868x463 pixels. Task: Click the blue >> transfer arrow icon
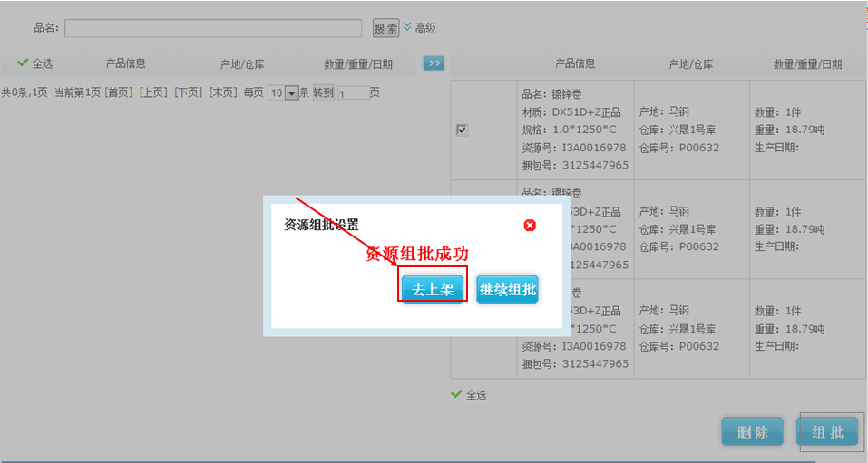click(434, 63)
